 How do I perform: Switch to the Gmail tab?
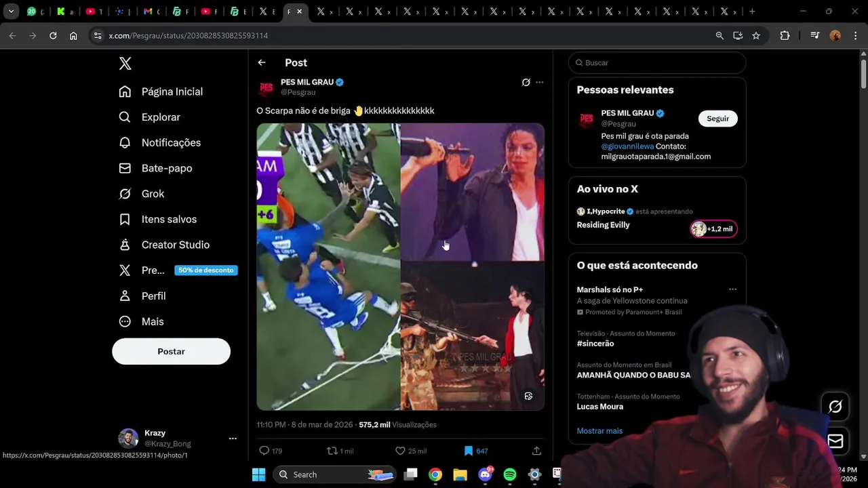click(151, 12)
